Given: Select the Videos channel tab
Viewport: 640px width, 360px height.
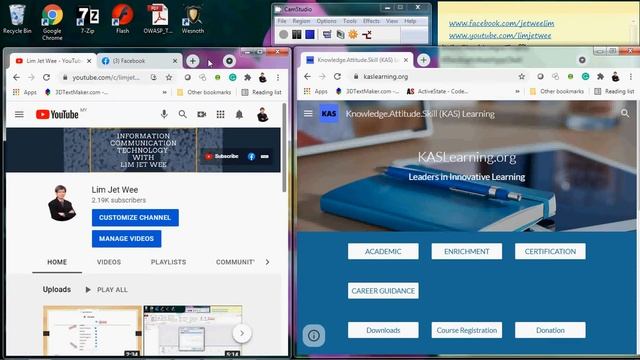Looking at the screenshot, I should [109, 262].
